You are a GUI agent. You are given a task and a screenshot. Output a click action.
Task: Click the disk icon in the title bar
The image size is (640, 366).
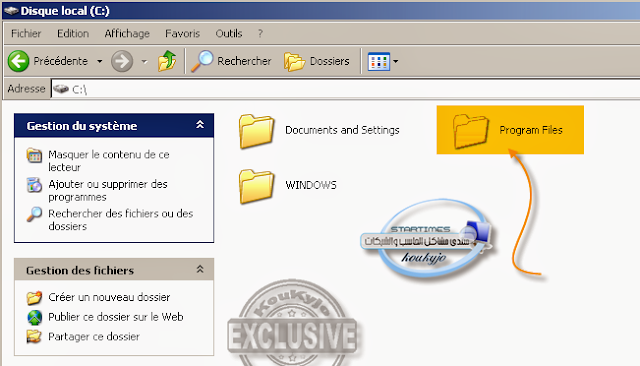click(11, 11)
